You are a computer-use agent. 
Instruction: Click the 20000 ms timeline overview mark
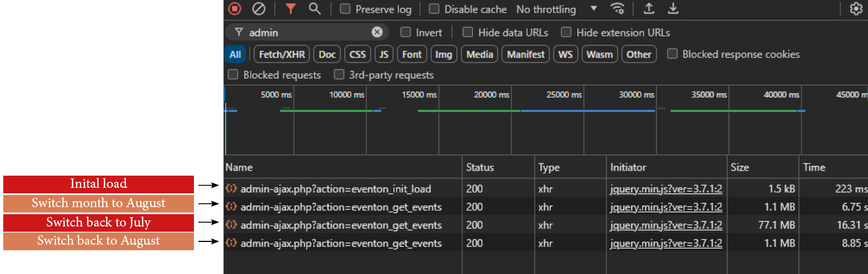(491, 94)
